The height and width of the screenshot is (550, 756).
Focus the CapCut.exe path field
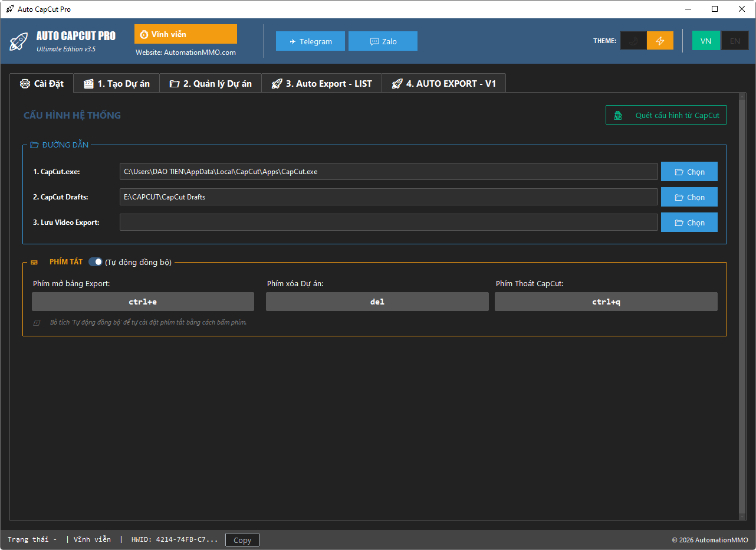click(389, 172)
